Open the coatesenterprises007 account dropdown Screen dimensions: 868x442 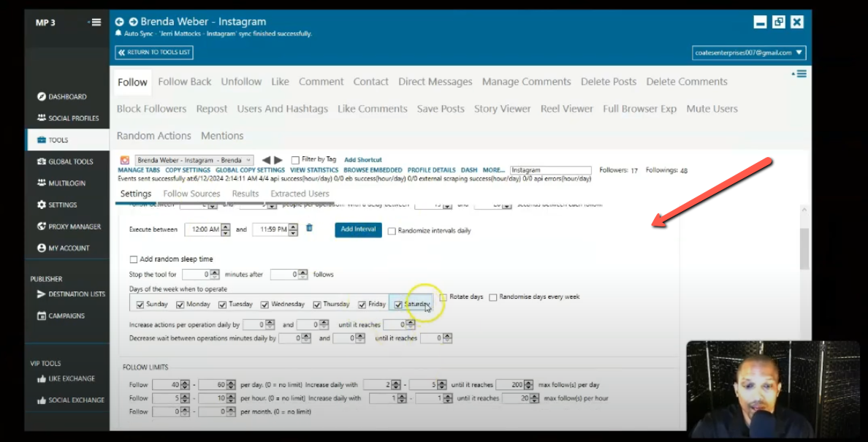click(747, 53)
